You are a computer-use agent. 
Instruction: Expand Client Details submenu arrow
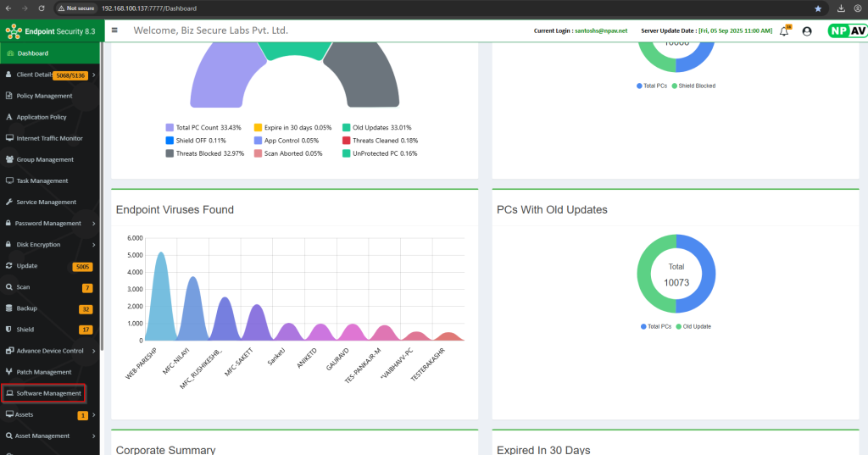[x=93, y=75]
